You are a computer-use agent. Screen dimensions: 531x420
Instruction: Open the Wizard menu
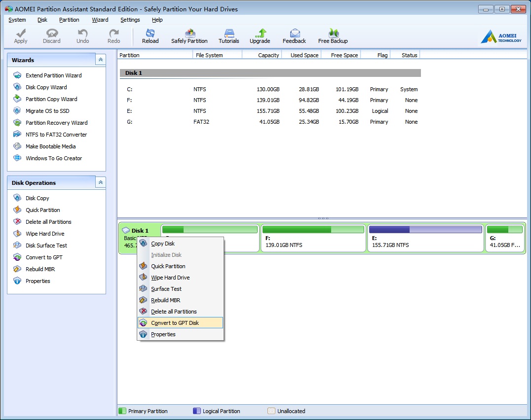click(100, 20)
